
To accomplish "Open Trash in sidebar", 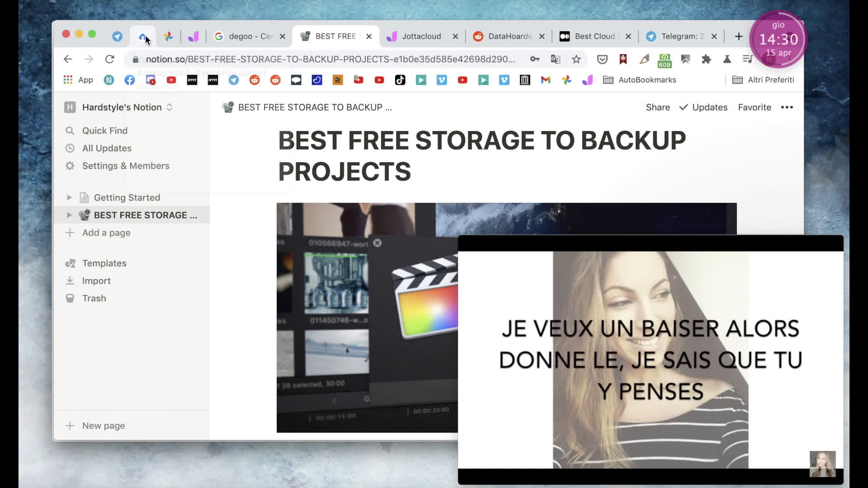I will [x=94, y=298].
